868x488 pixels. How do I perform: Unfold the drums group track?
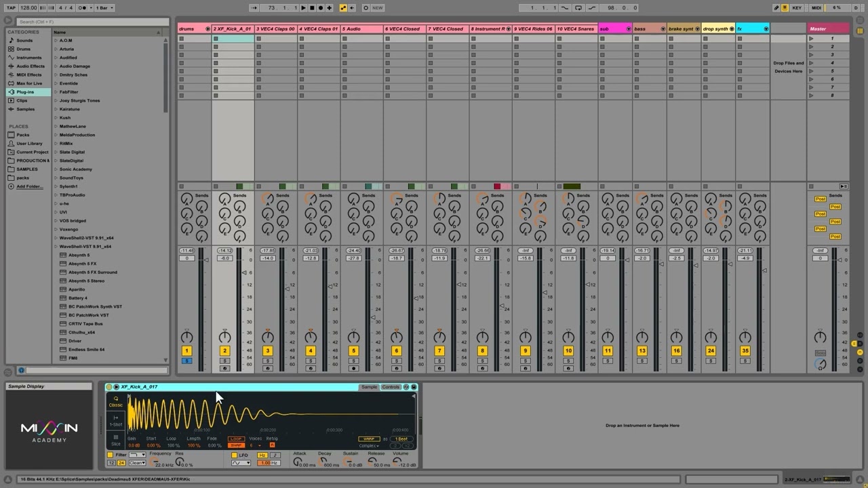tap(208, 29)
